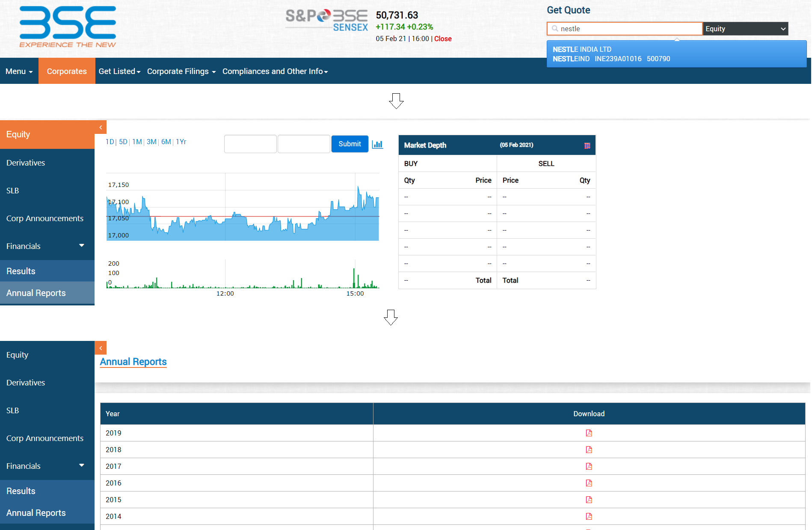
Task: Click the S&P BSE Sensex logo
Action: (x=327, y=21)
